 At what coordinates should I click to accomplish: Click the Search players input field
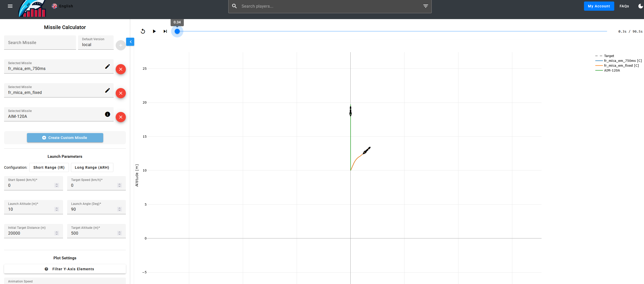(330, 6)
